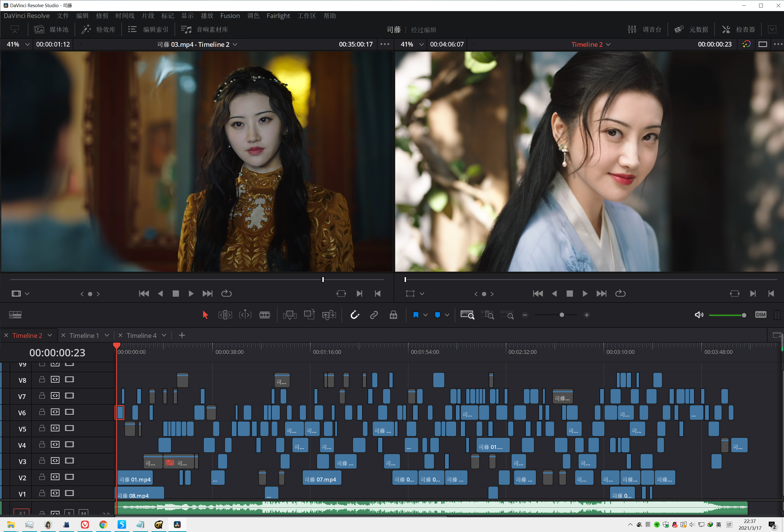The height and width of the screenshot is (532, 784).
Task: Open marker color dropdown arrow
Action: coord(447,315)
